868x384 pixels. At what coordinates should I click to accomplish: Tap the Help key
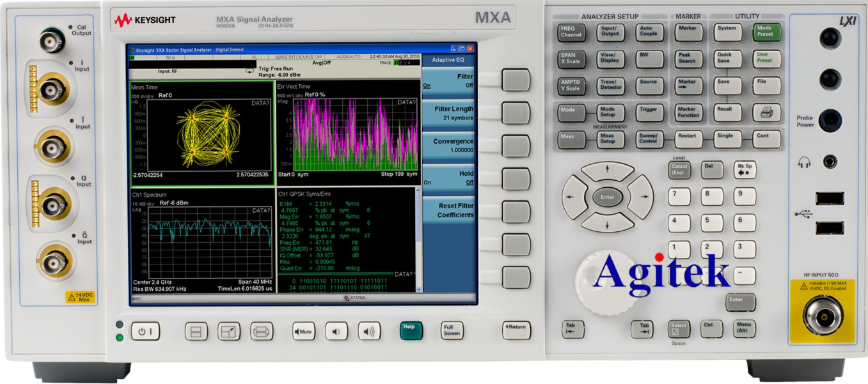[x=411, y=330]
